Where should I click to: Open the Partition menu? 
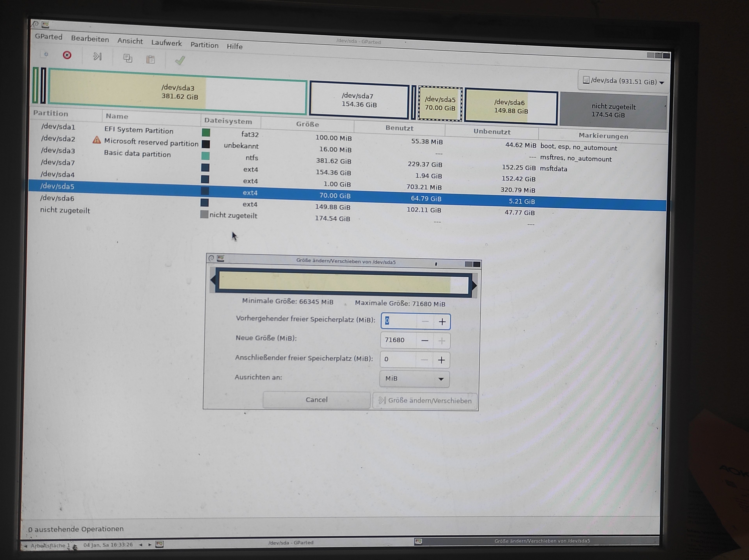204,45
